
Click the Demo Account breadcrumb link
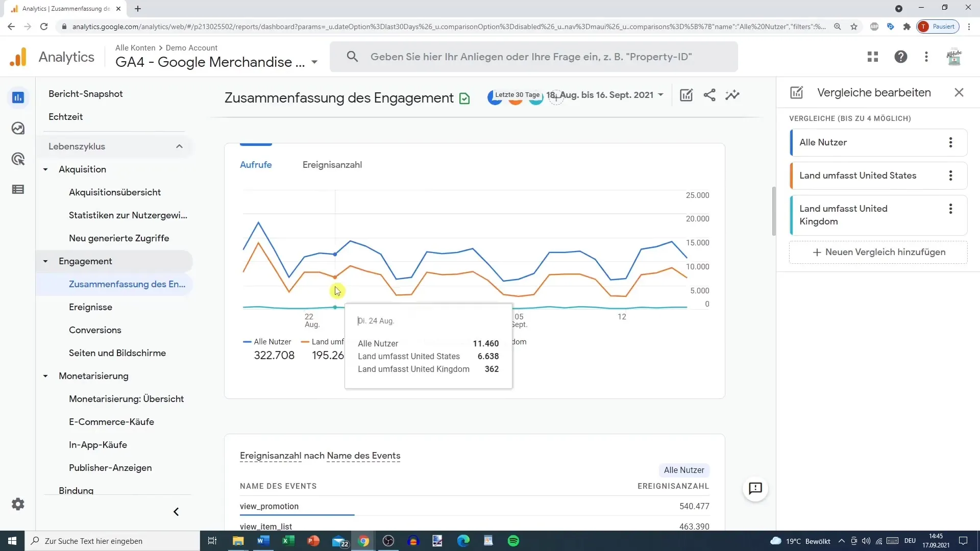click(191, 48)
